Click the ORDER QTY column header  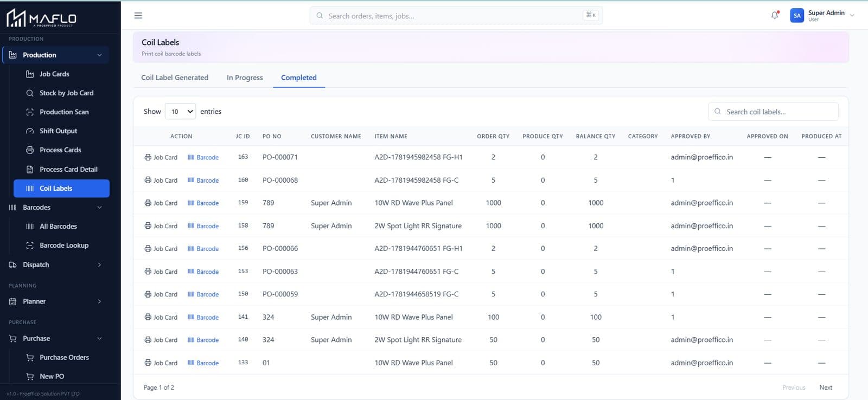pos(493,137)
